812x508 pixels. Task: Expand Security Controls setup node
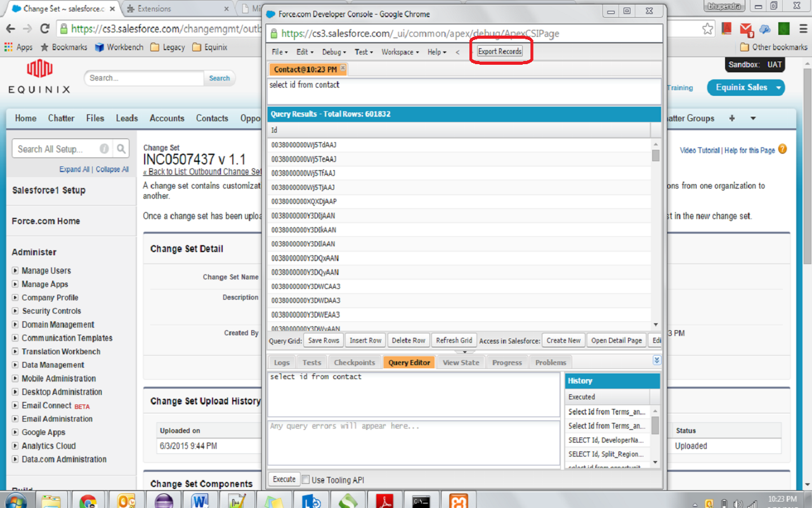(x=15, y=311)
